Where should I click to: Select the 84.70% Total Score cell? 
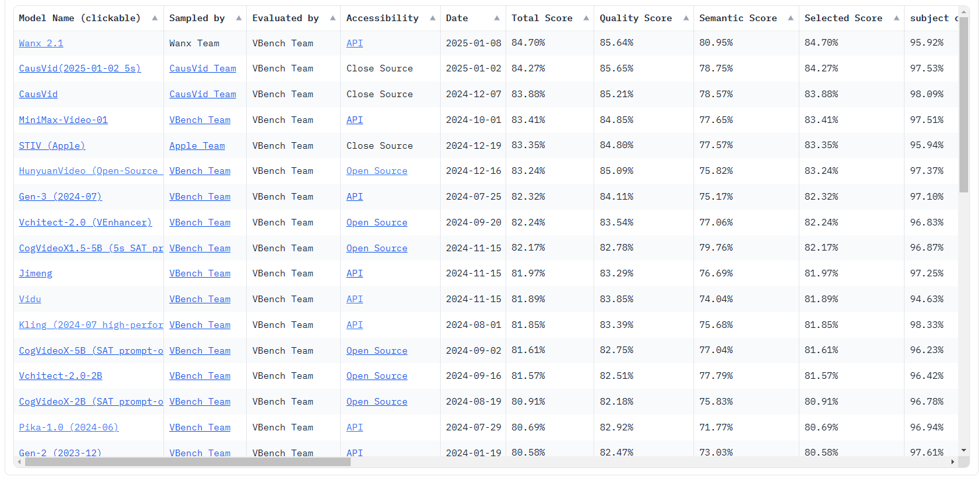[x=550, y=43]
